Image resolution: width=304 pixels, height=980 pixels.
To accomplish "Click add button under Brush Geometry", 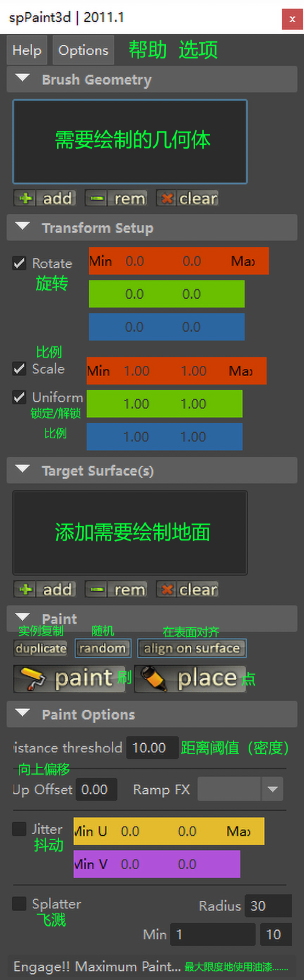I will pos(44,198).
